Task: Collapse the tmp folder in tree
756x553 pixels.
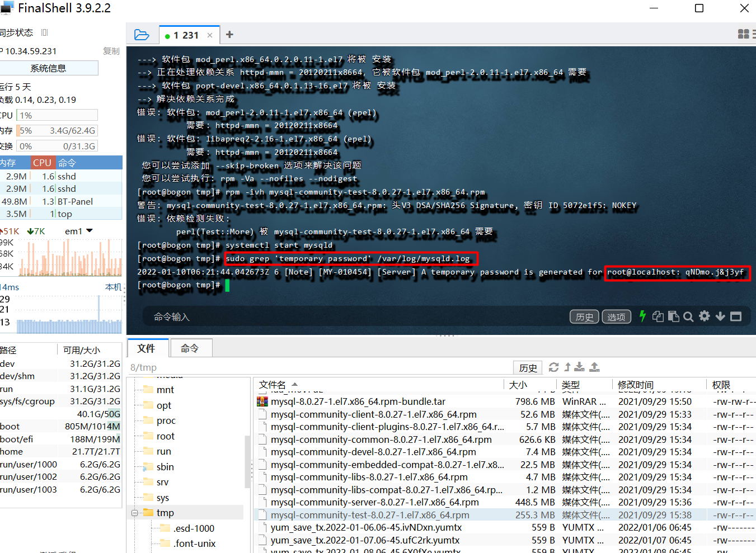Action: [x=135, y=513]
